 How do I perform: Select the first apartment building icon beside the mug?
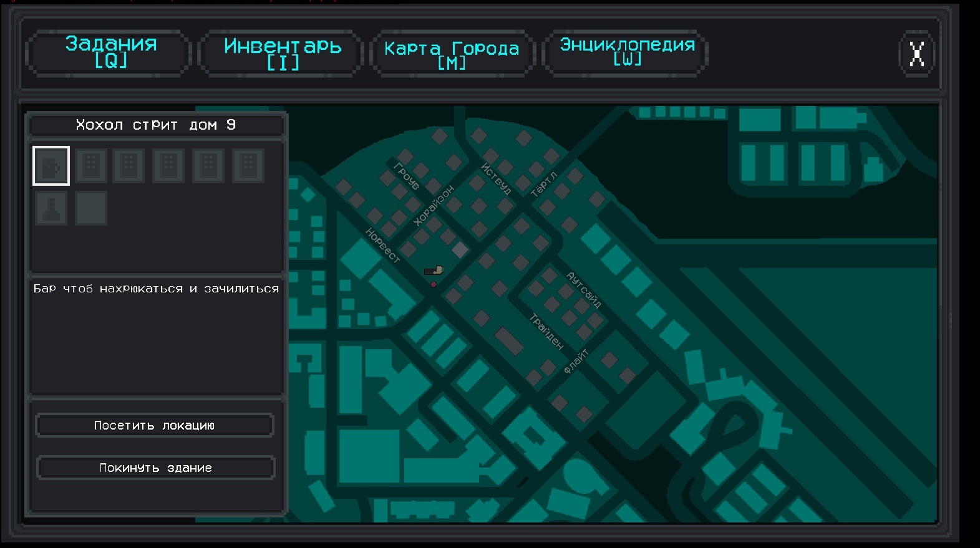point(91,166)
